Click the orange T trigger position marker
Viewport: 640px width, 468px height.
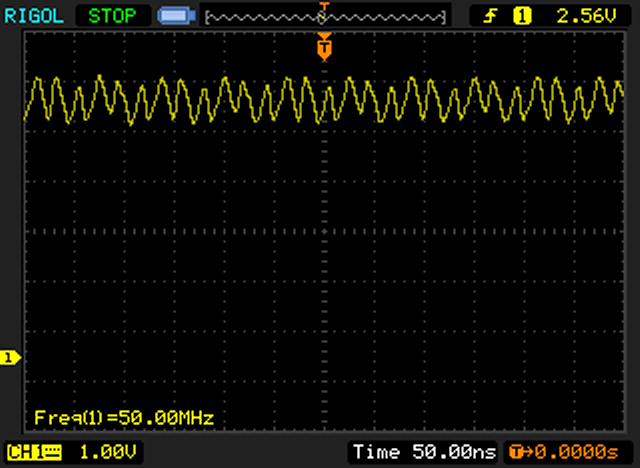[x=324, y=47]
